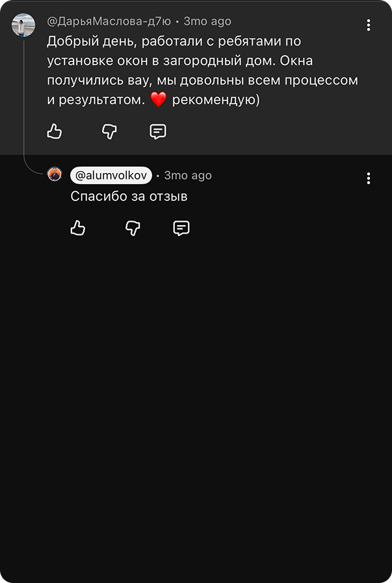This screenshot has width=392, height=583.
Task: Open '3mo ago' timestamp on the reply
Action: coord(188,176)
